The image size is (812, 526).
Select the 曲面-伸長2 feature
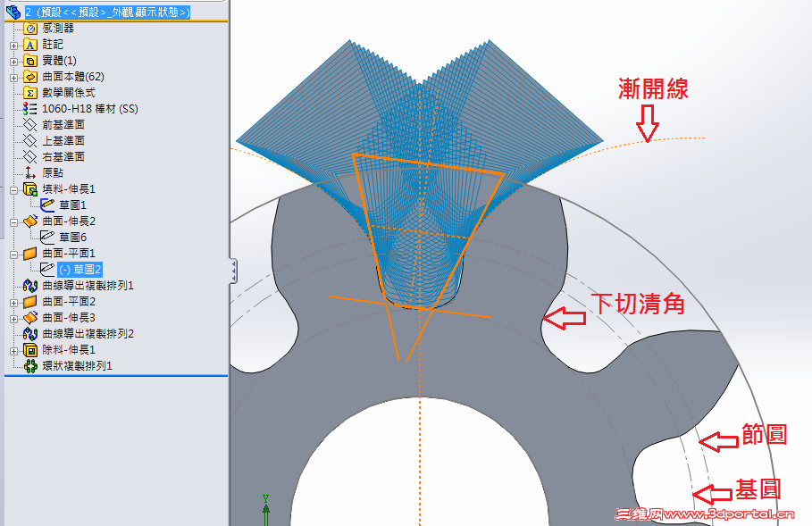point(69,221)
